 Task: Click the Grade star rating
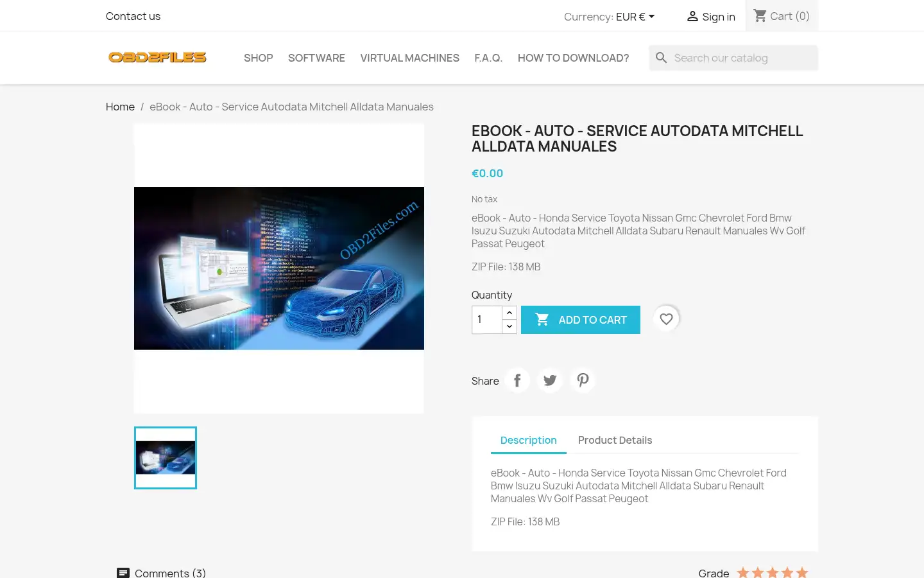[773, 573]
